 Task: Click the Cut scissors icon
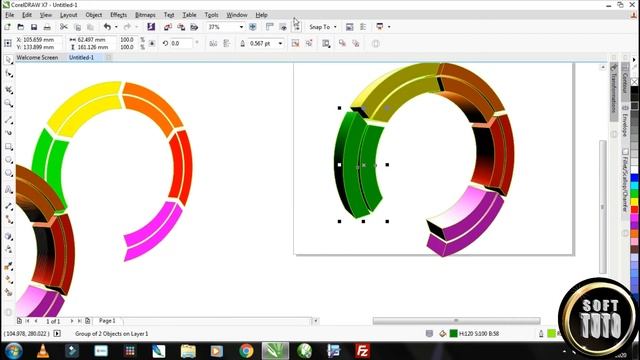[x=64, y=27]
